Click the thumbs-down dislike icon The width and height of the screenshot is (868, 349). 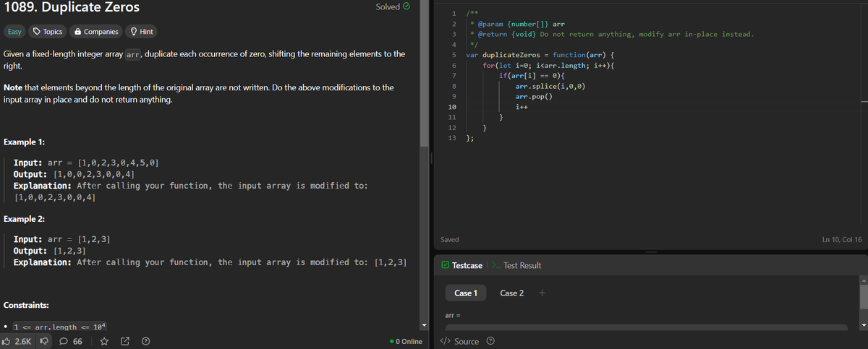[x=43, y=341]
